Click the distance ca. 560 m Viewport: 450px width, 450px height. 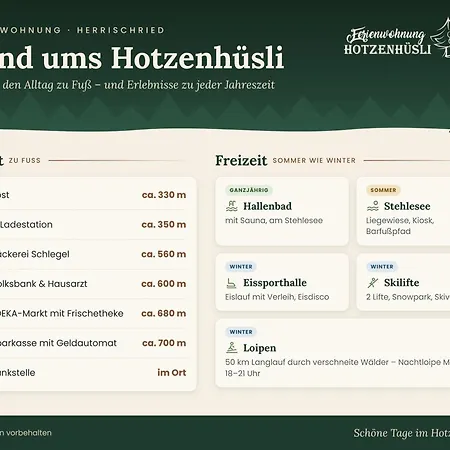tap(164, 254)
